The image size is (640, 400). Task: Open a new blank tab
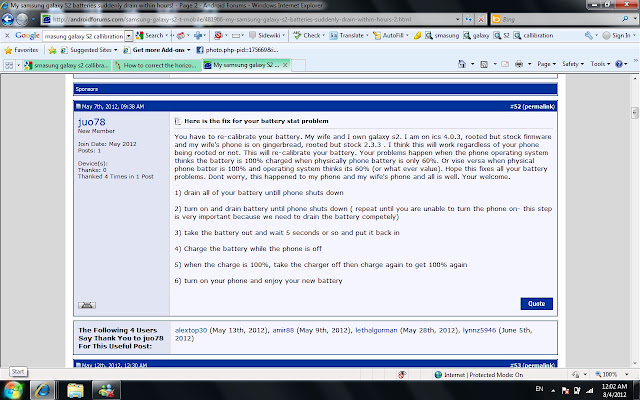click(x=298, y=65)
